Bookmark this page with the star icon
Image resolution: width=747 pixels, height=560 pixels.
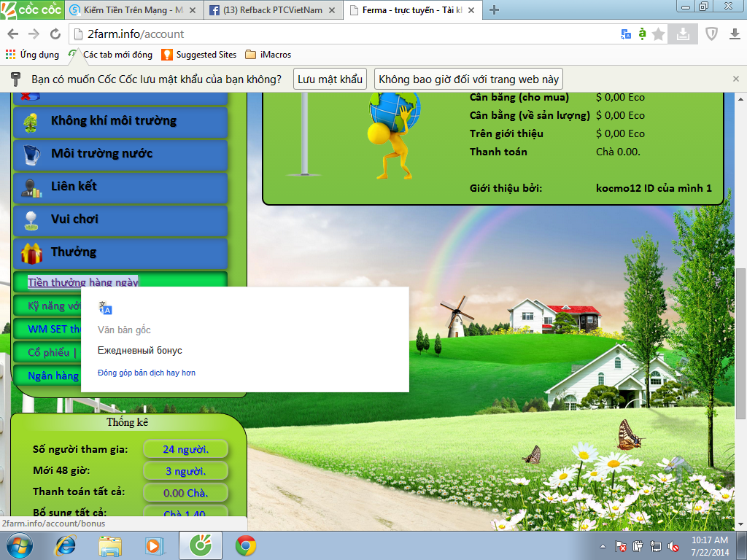pyautogui.click(x=659, y=34)
